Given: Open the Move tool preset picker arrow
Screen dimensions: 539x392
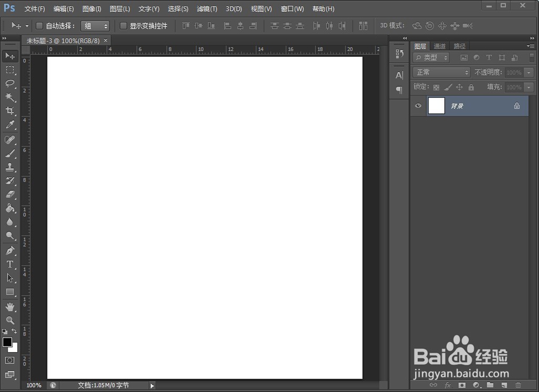Looking at the screenshot, I should 27,26.
